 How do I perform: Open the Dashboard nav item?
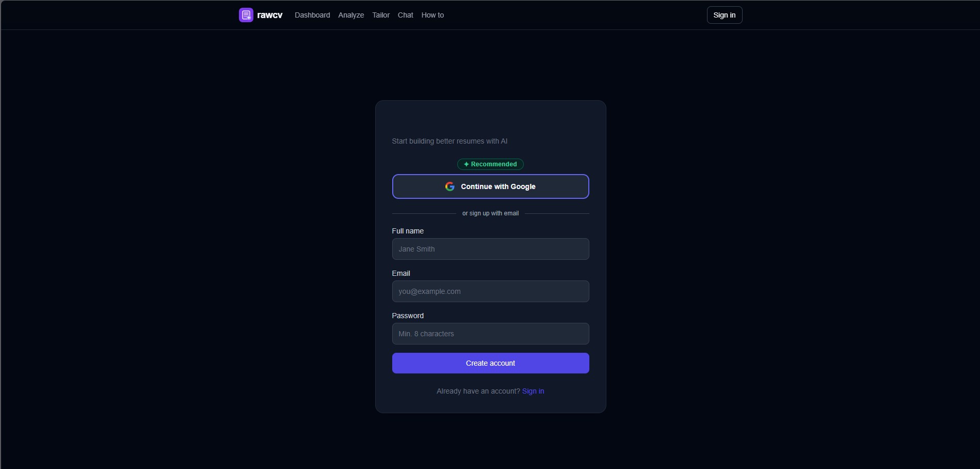312,15
